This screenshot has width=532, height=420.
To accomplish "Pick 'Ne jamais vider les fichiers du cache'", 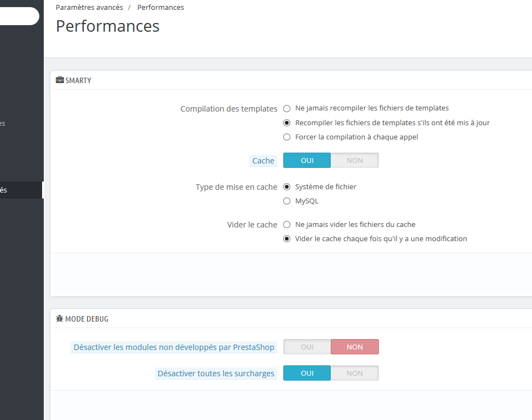I will click(x=287, y=225).
